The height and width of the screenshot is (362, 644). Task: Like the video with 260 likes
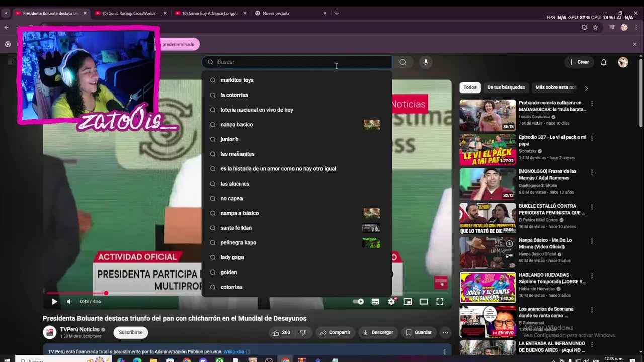click(x=281, y=332)
